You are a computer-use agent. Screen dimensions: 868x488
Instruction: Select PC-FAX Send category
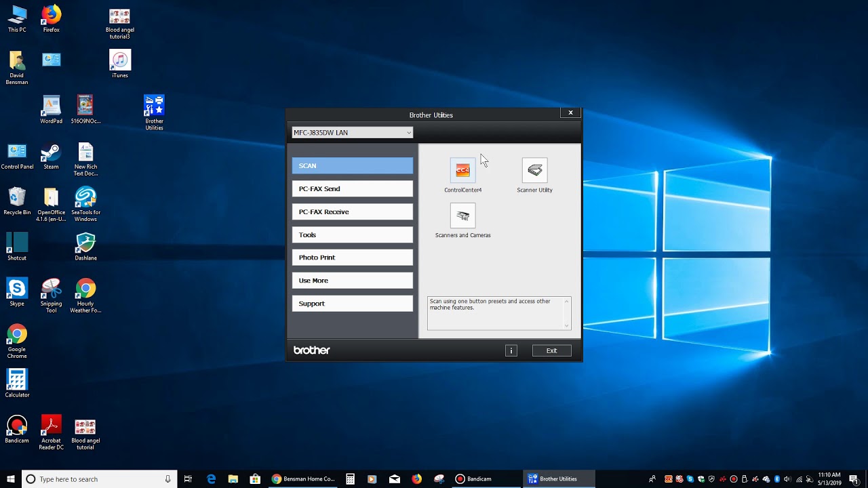pyautogui.click(x=352, y=188)
